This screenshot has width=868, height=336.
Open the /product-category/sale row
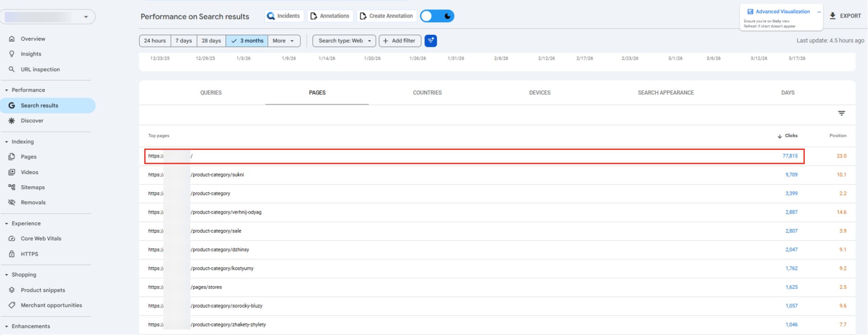[497, 231]
